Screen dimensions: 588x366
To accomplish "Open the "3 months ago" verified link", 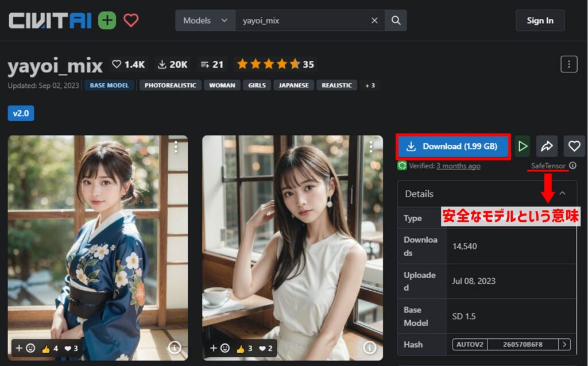I will (x=458, y=166).
